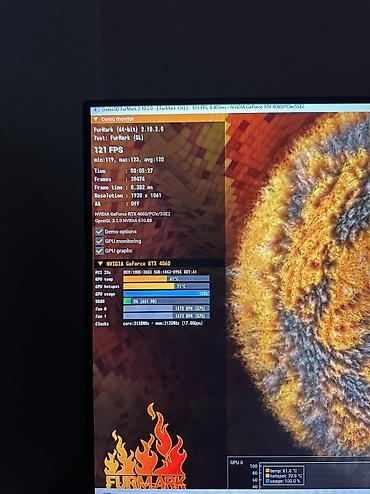Click the GPU temp progress bar
This screenshot has width=370, height=494.
coord(166,279)
